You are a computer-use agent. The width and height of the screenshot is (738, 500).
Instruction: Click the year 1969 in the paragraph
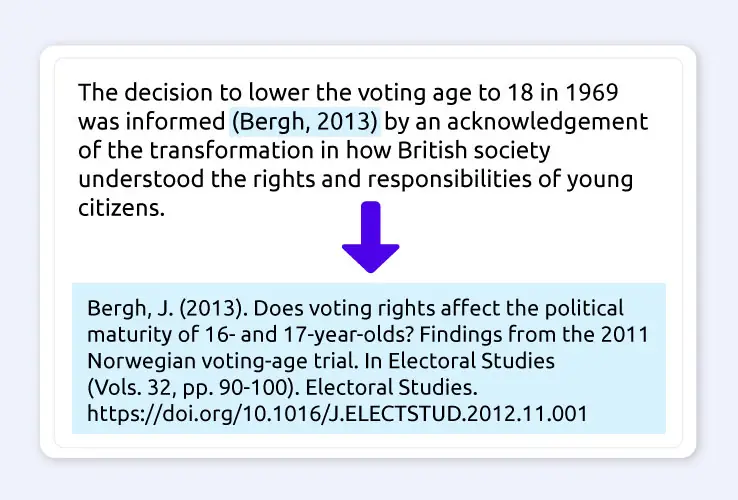pos(590,93)
